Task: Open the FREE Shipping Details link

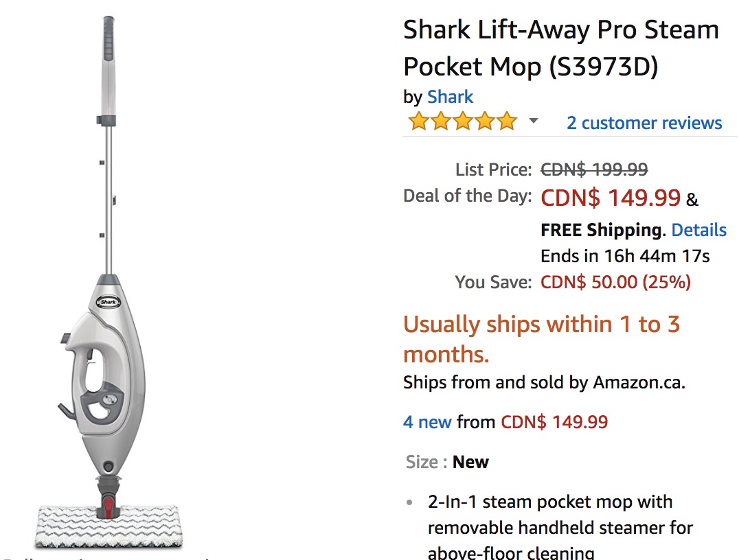Action: [x=698, y=230]
